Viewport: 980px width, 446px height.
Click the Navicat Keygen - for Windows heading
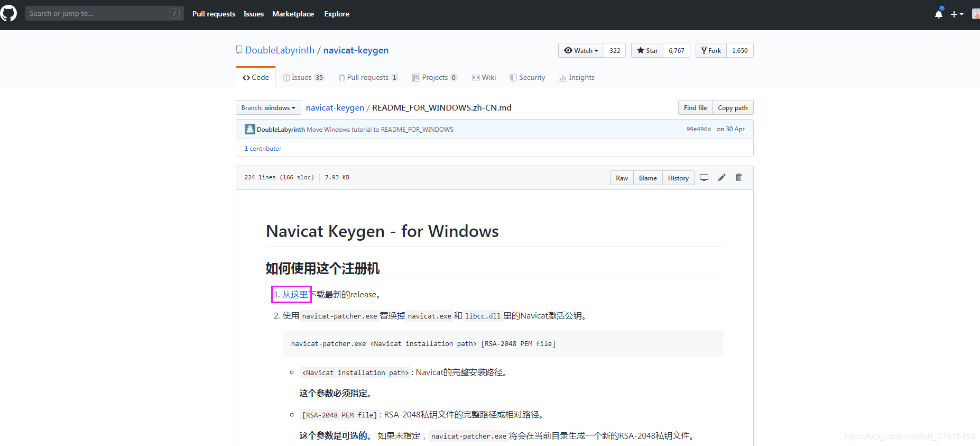click(x=382, y=231)
